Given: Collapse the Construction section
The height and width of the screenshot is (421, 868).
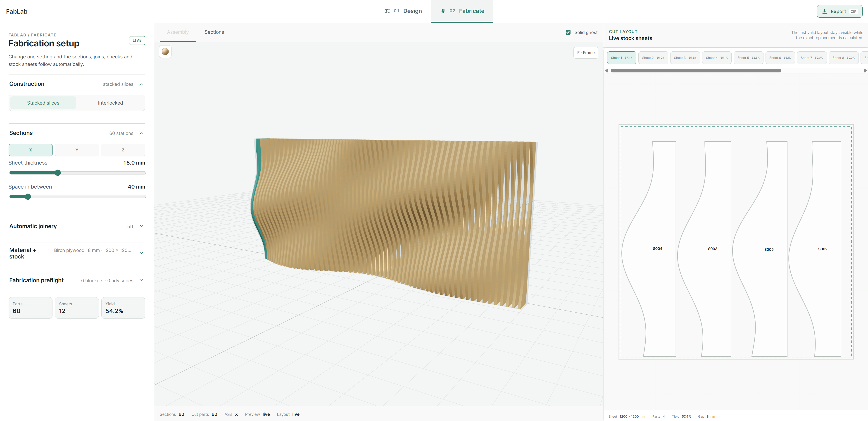Looking at the screenshot, I should coord(142,84).
